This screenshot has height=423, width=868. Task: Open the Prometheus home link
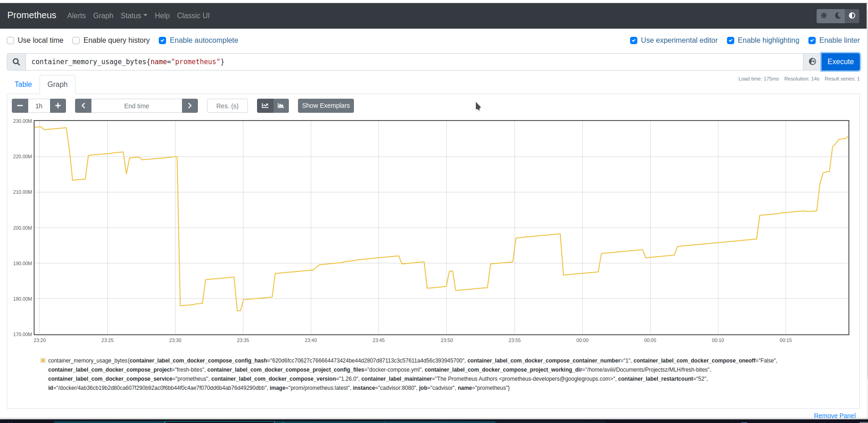[32, 15]
